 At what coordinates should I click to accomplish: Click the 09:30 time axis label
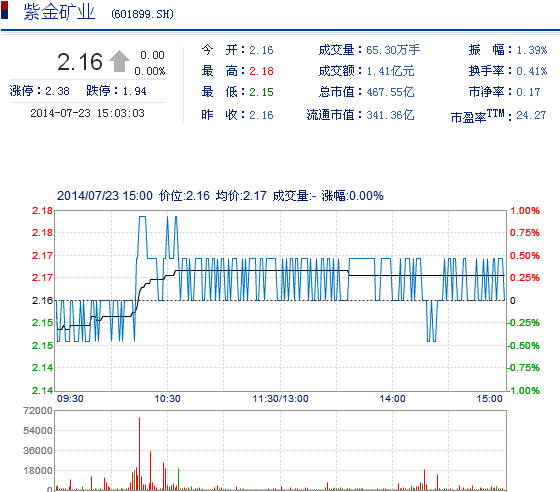pos(70,398)
